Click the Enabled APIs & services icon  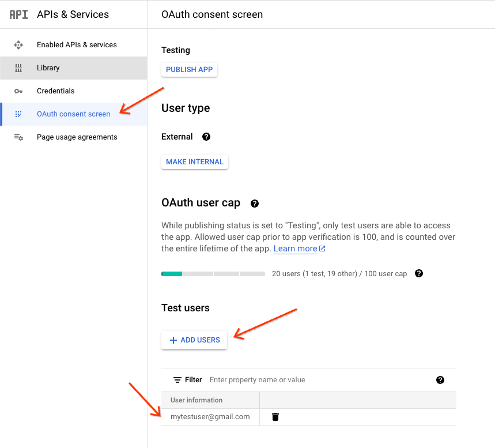(18, 45)
